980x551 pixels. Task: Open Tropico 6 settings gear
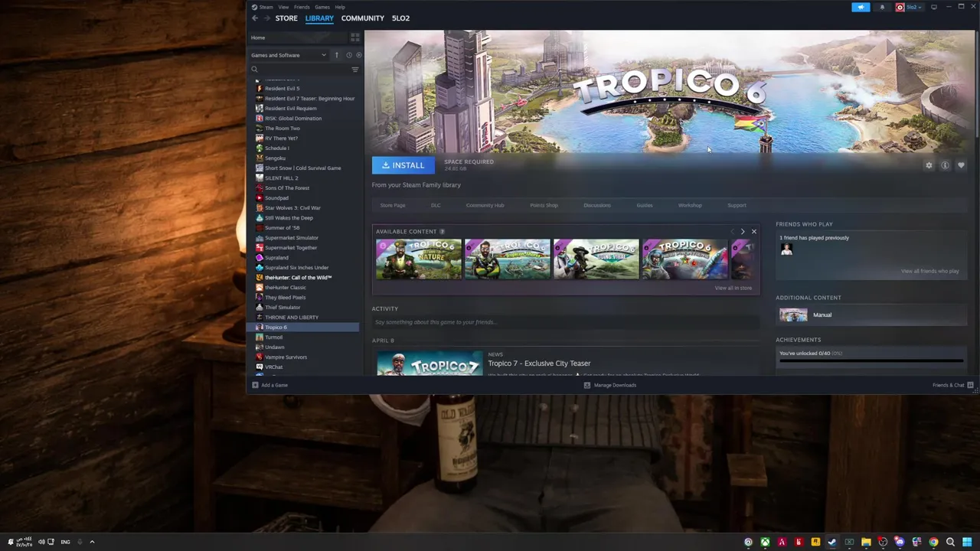(x=929, y=165)
